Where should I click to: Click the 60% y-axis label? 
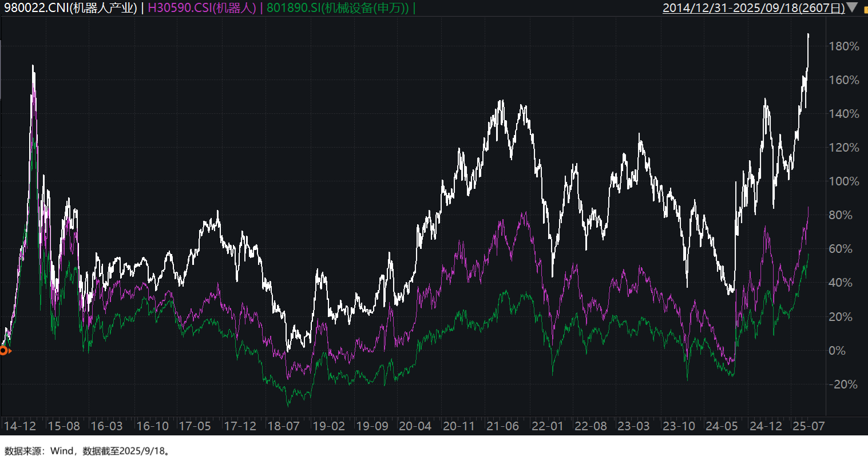[841, 249]
